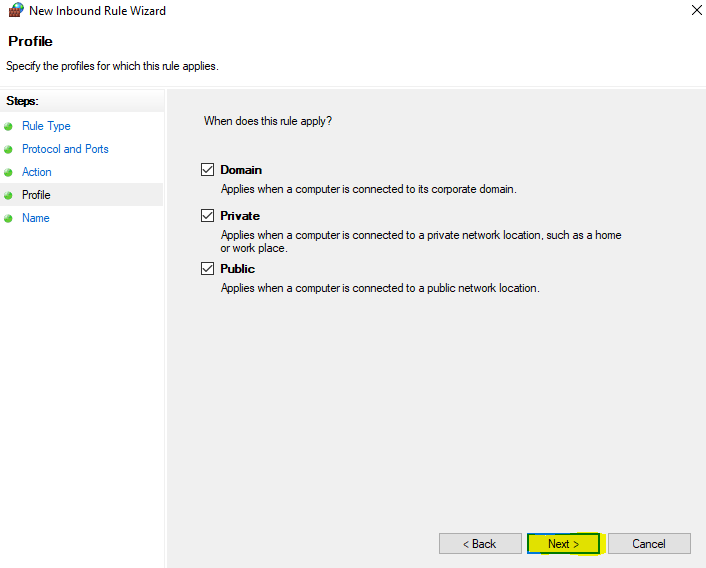
Task: Click green bullet beside Name step
Action: (x=9, y=219)
